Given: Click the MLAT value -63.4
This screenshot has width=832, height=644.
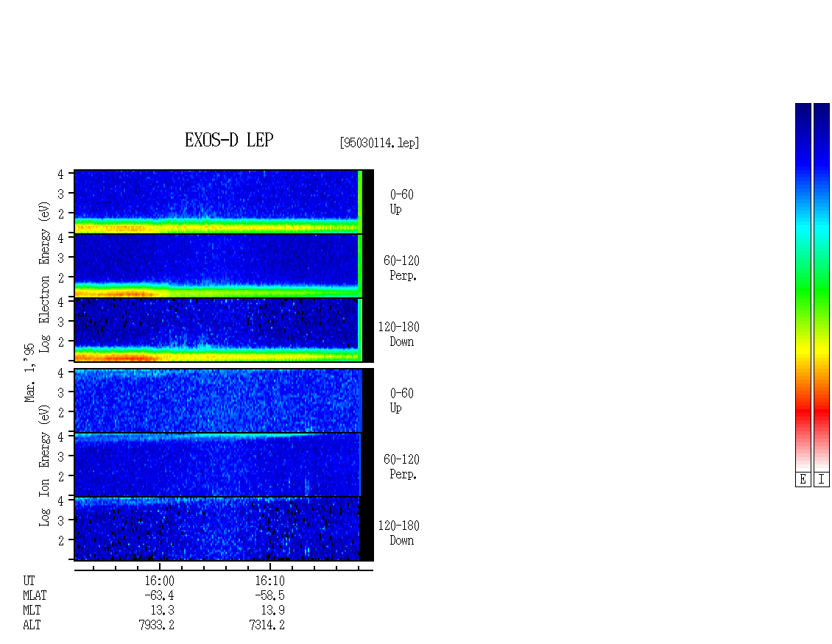Looking at the screenshot, I should (159, 595).
